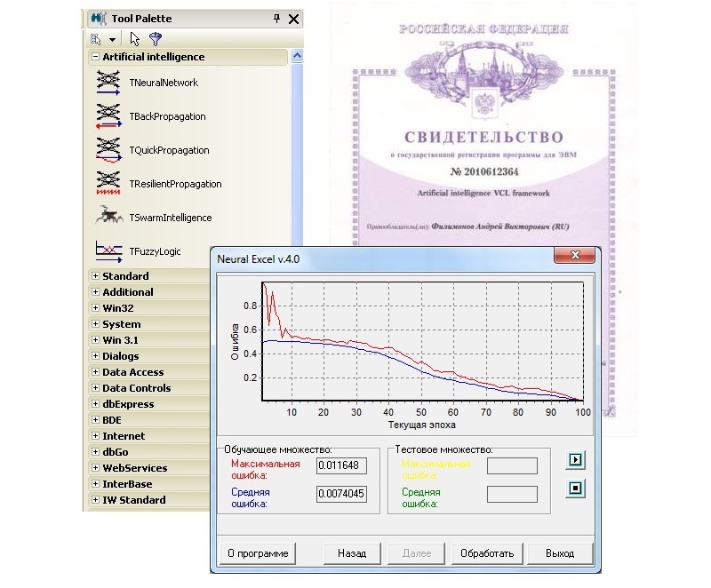Click the empty test set average error field
The height and width of the screenshot is (588, 711).
(512, 494)
